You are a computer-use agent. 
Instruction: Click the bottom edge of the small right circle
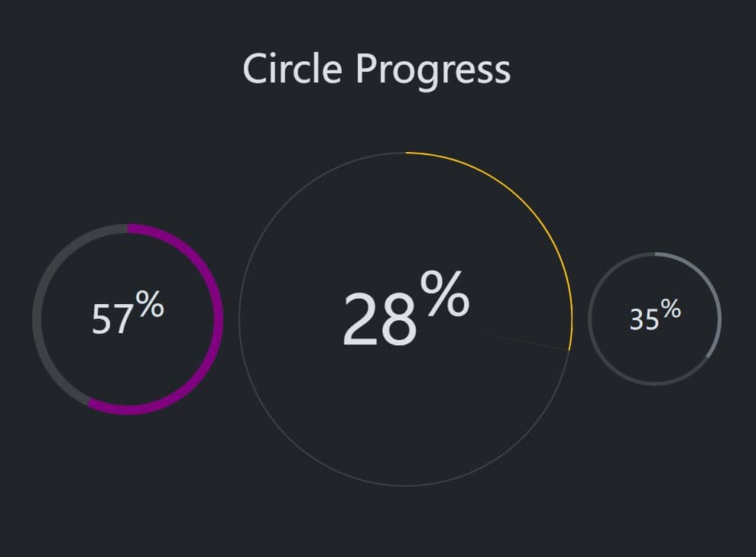[654, 382]
